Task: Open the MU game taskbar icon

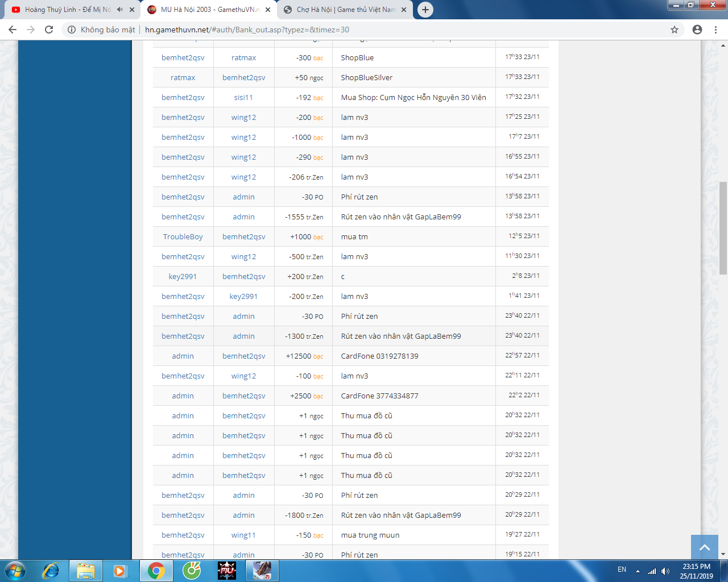Action: (227, 570)
